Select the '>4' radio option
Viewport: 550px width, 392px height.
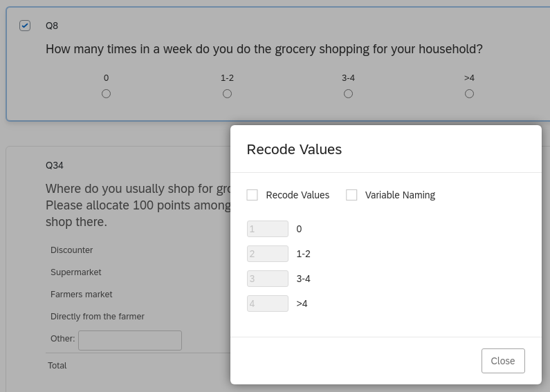click(x=469, y=94)
